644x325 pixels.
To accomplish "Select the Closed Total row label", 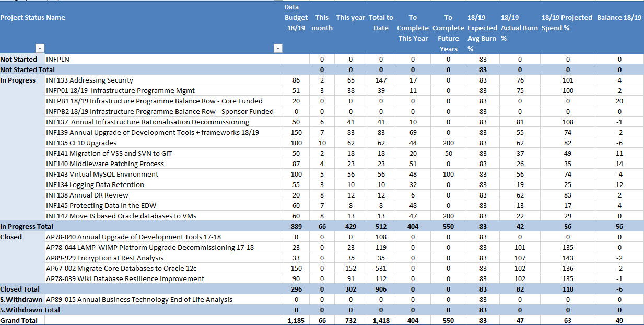I will tap(20, 289).
